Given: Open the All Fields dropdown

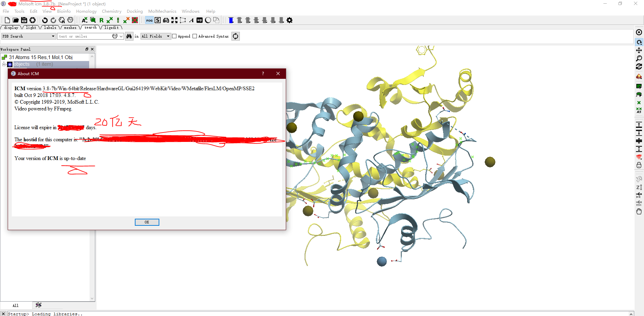Looking at the screenshot, I should tap(156, 36).
